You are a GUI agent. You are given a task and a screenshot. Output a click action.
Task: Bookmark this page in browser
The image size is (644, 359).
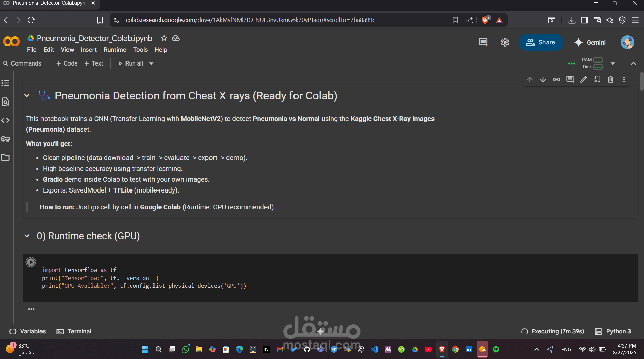point(100,20)
